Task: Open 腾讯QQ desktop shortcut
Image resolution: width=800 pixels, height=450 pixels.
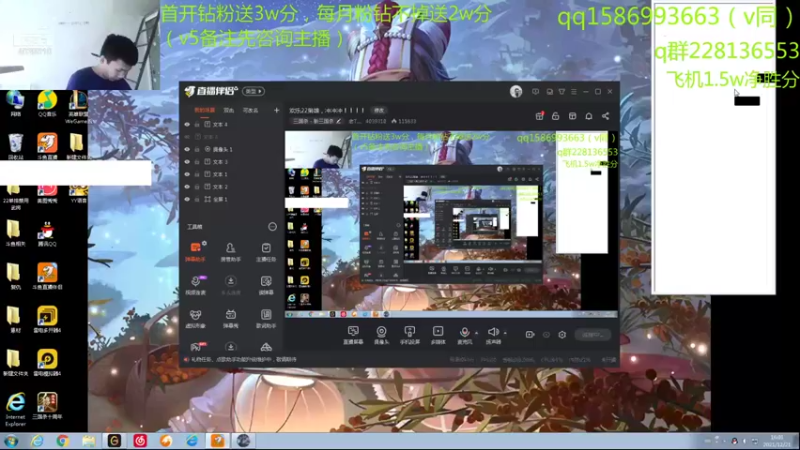Action: point(46,235)
